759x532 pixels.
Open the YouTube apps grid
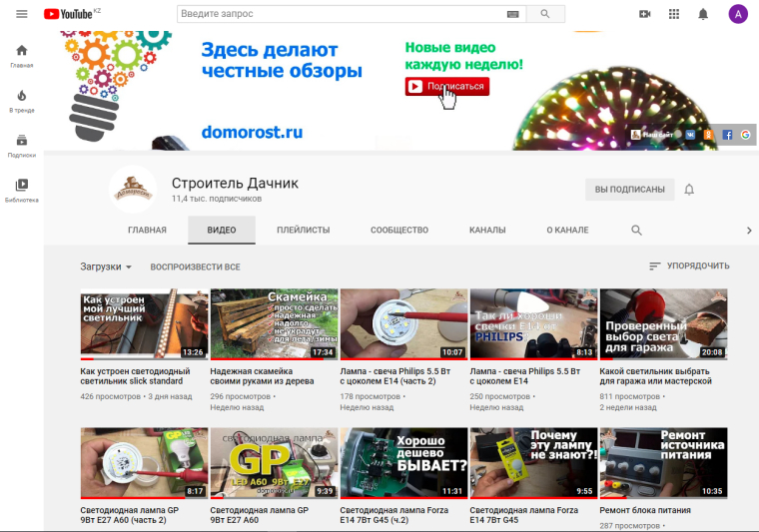pos(674,14)
